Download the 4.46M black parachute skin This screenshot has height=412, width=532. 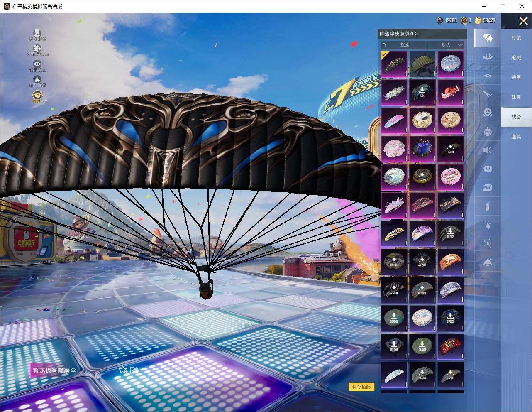point(394,290)
